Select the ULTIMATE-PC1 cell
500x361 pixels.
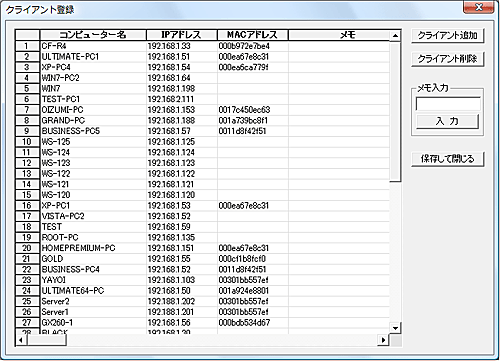coord(93,57)
